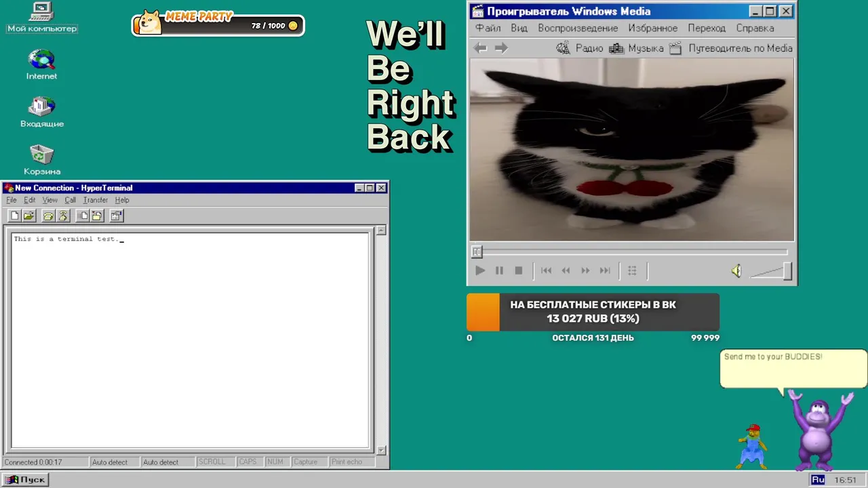Open the File menu in HyperTerminal

point(12,200)
